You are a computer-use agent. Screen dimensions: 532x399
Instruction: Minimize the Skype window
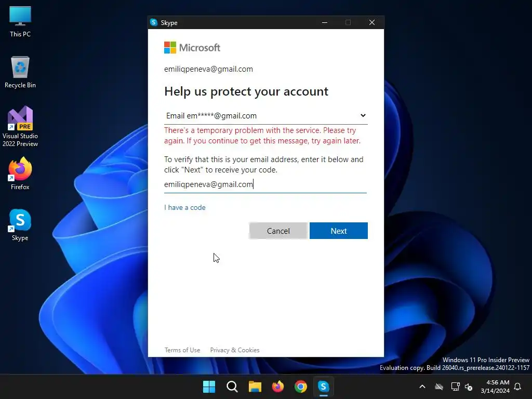[325, 22]
